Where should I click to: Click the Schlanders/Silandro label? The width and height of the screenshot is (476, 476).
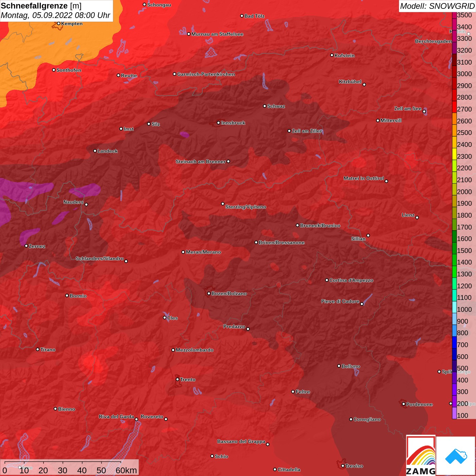coord(100,258)
